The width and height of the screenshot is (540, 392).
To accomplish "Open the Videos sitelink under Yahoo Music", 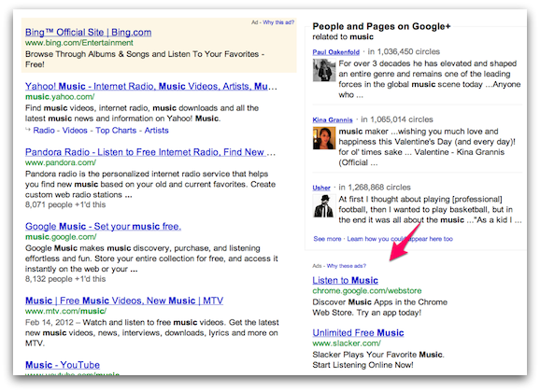I will (x=75, y=131).
